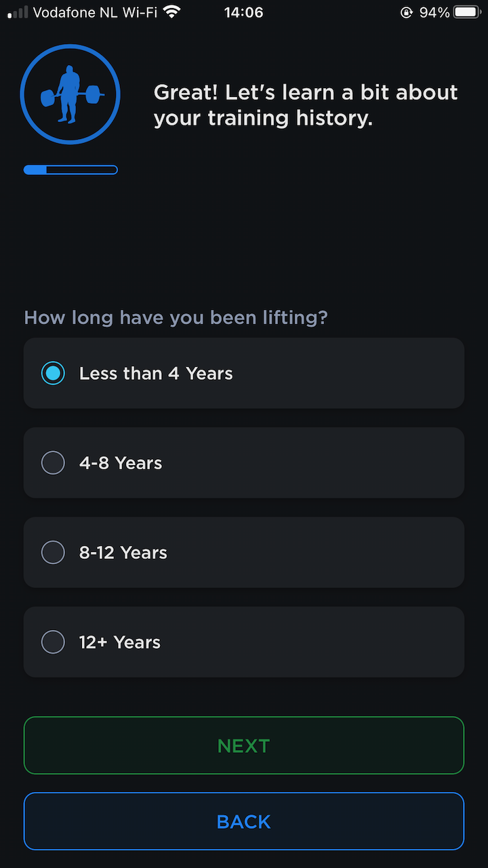Screen dimensions: 488x868
Task: Tap the cellular signal strength icon
Action: click(x=18, y=12)
